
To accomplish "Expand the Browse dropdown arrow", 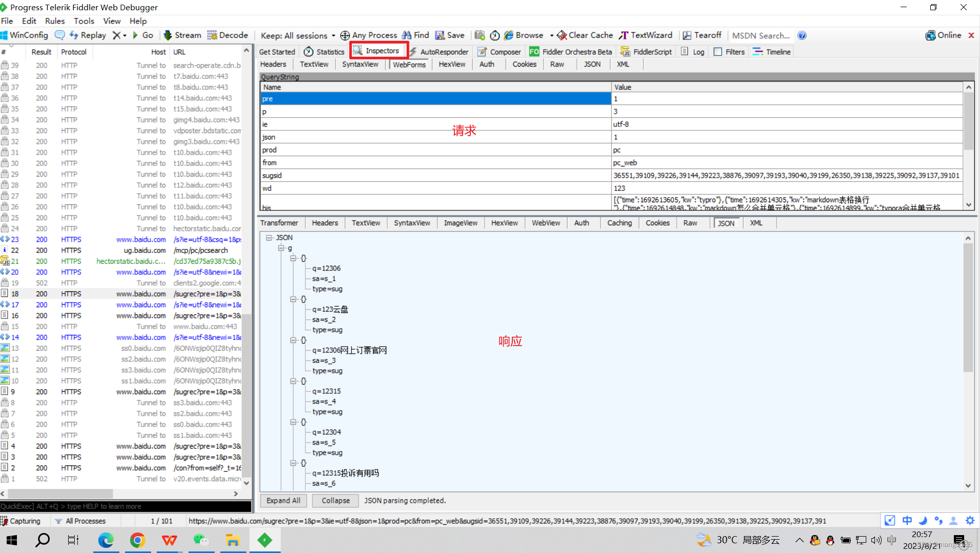I will point(552,36).
